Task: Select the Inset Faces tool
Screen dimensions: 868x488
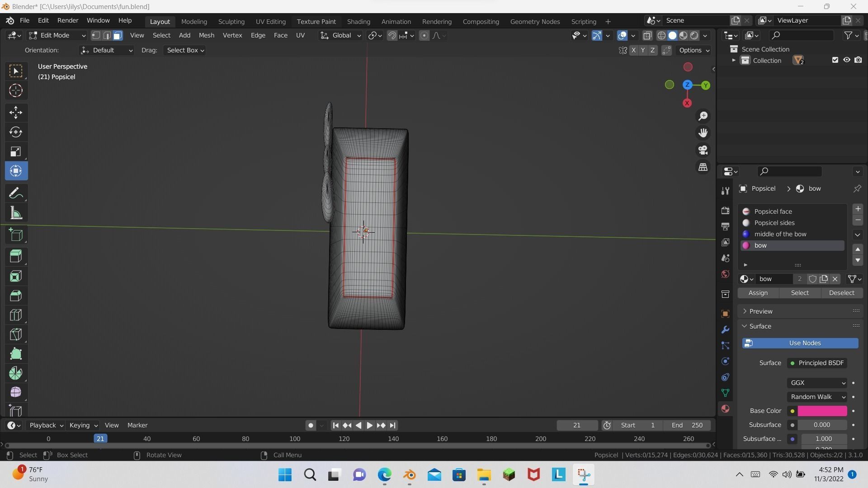Action: [x=16, y=276]
